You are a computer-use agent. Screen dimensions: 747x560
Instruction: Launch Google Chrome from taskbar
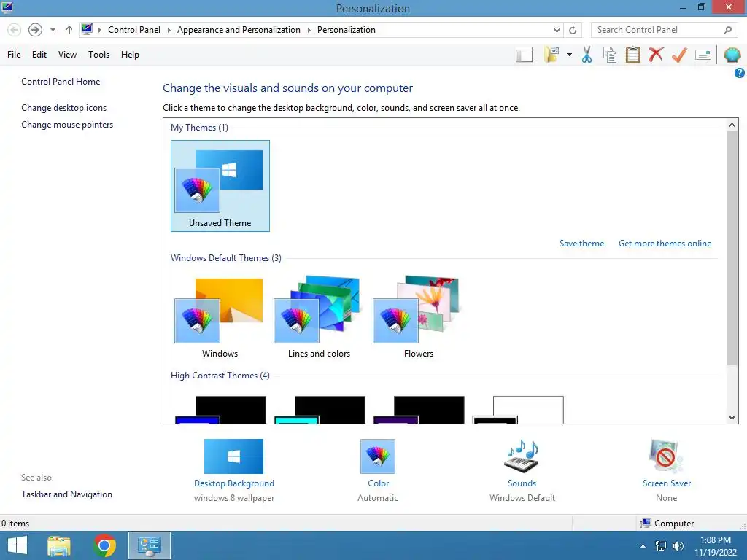105,545
